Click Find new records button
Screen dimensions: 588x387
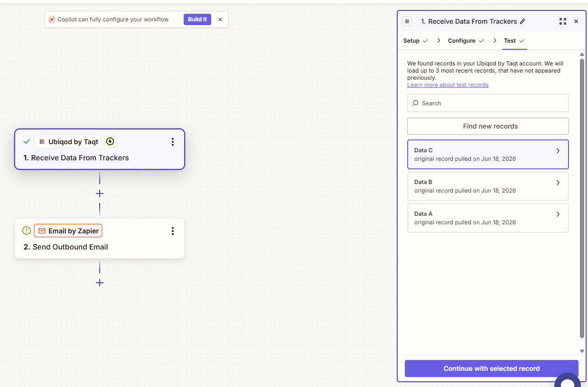pos(488,126)
